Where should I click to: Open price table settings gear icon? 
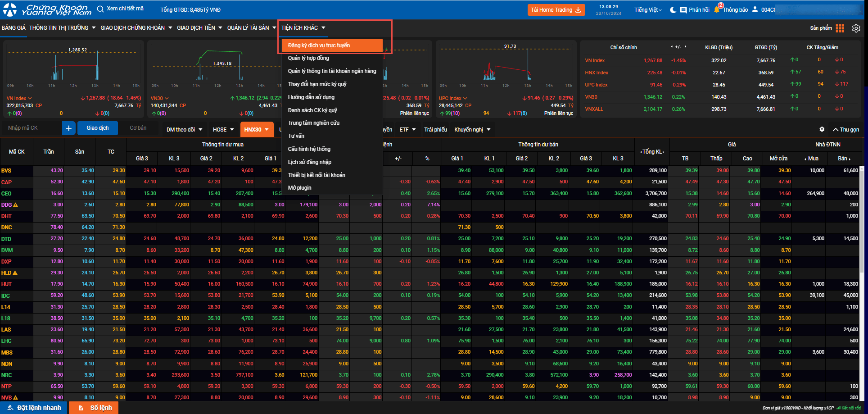(822, 129)
